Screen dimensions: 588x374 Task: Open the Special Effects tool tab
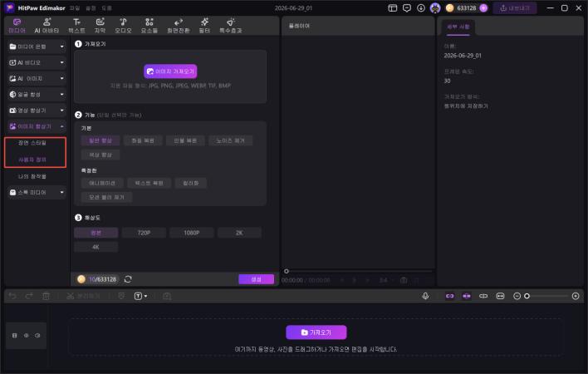coord(231,26)
